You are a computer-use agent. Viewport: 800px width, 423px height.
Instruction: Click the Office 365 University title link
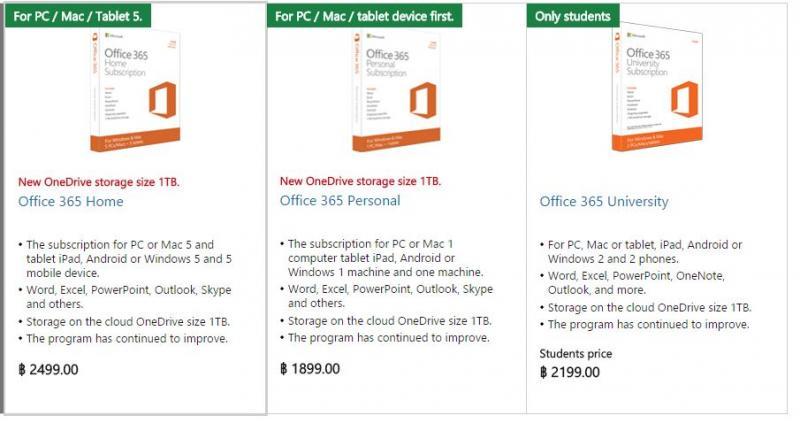pos(604,202)
